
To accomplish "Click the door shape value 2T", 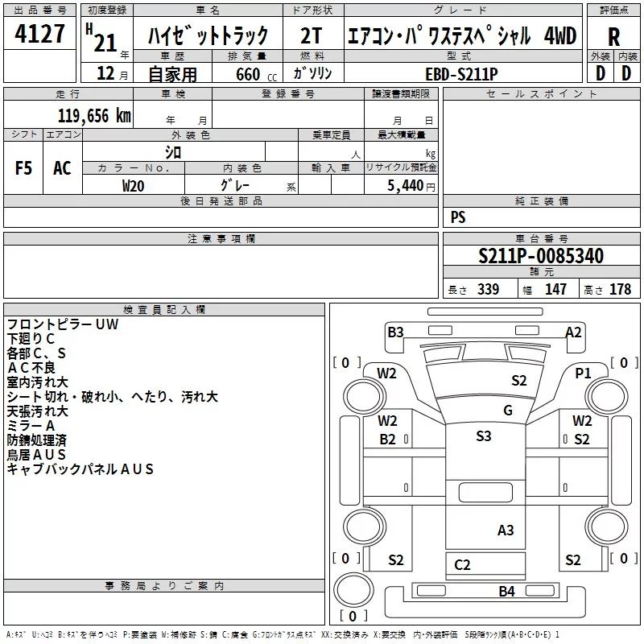I will (x=311, y=35).
